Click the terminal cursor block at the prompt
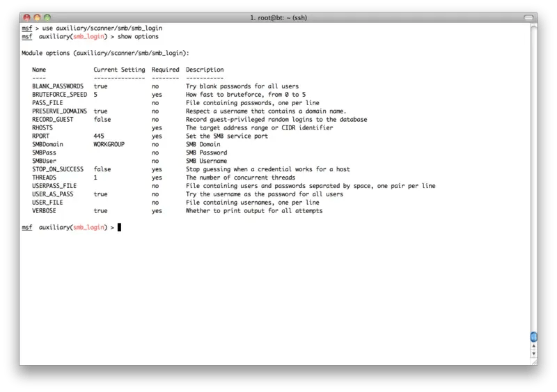Viewport: 557px width, 392px height. tap(120, 228)
